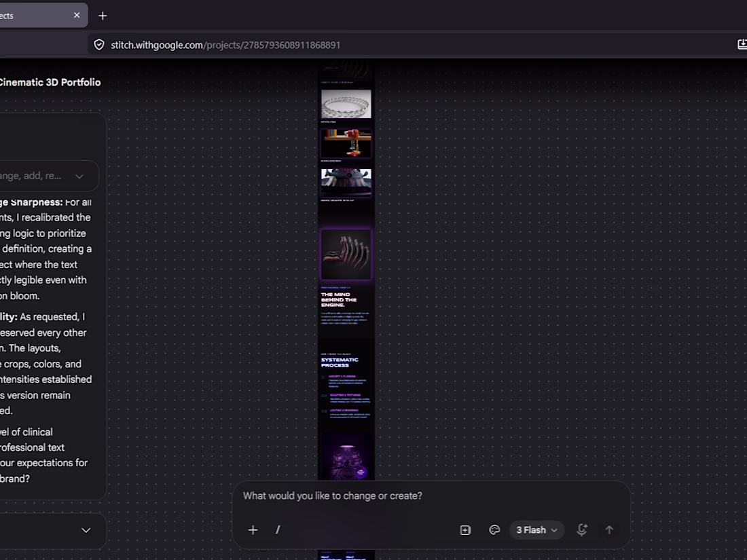This screenshot has height=560, width=747.
Task: Open the theme palette icon
Action: coord(494,530)
